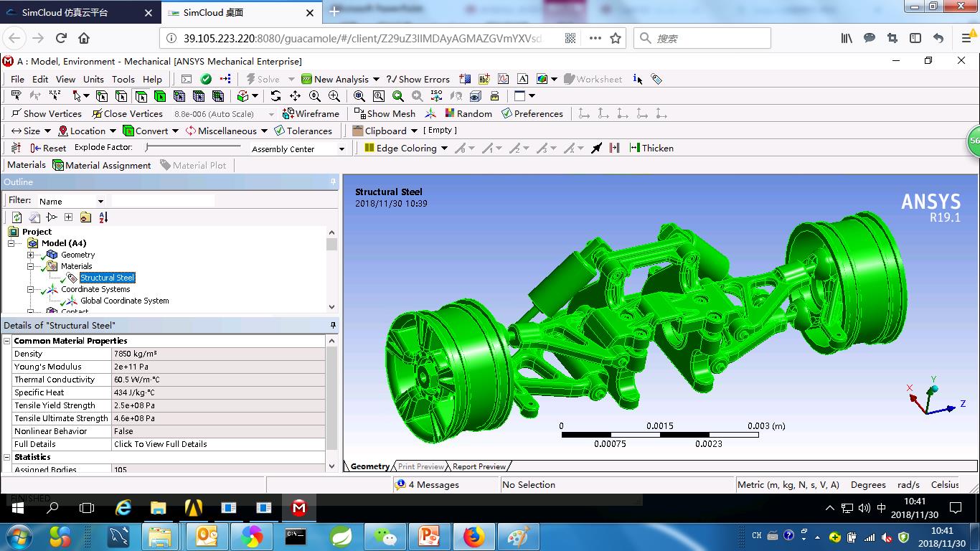Collapse the Common Material Properties section
The image size is (980, 551).
[7, 341]
